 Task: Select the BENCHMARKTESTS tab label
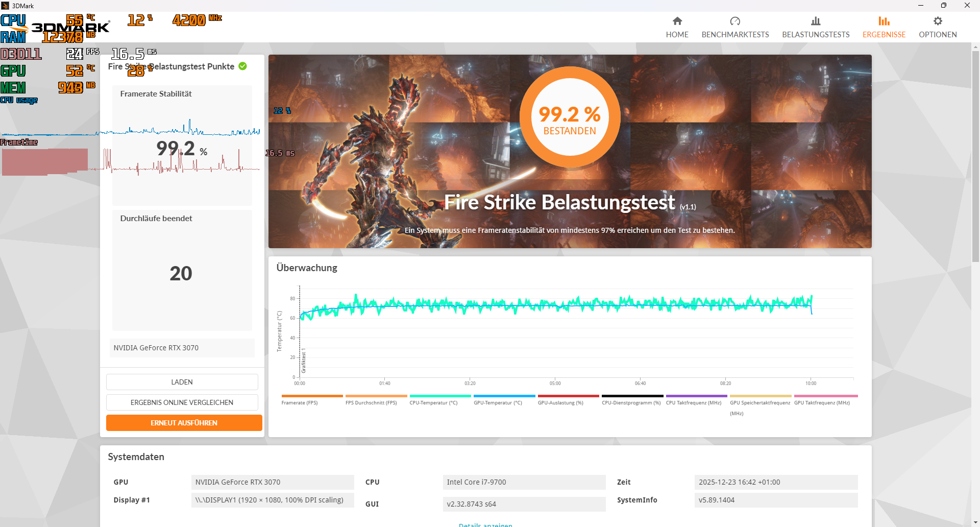click(735, 35)
